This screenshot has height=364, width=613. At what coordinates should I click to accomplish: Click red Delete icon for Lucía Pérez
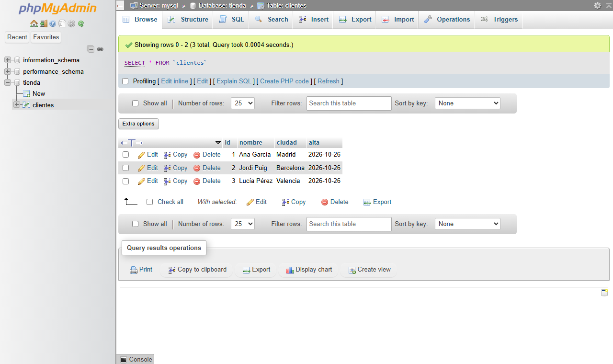(197, 181)
